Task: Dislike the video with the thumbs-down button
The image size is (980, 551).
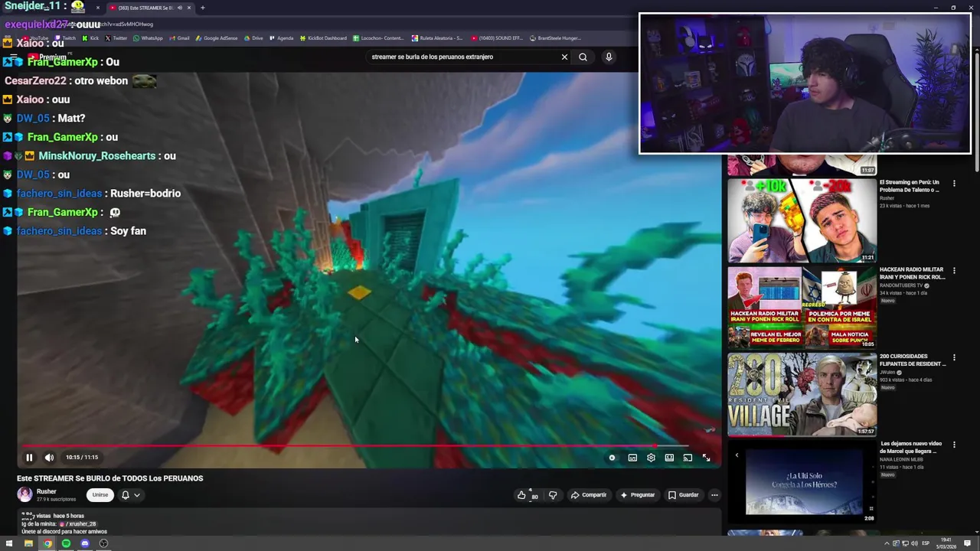Action: click(552, 495)
